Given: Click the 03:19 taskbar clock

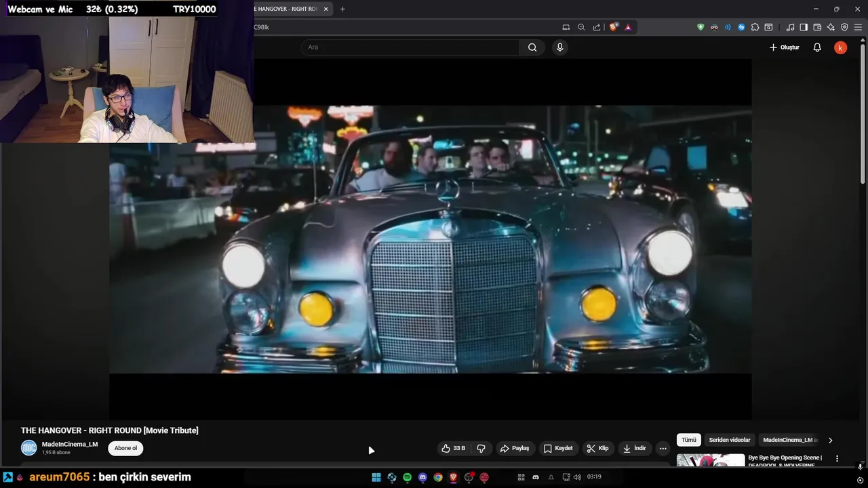Looking at the screenshot, I should pyautogui.click(x=594, y=477).
